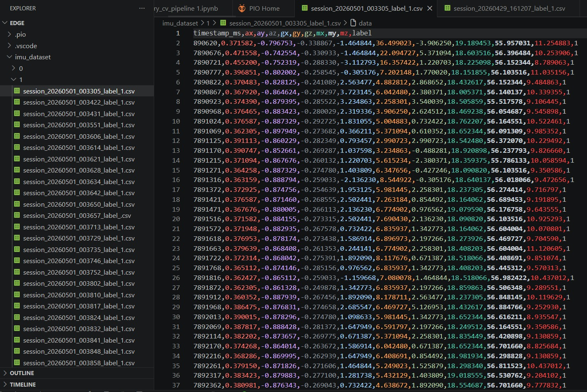Image resolution: width=587 pixels, height=392 pixels.
Task: Open session_20260501_003422_label_1.csv file
Action: 77,103
